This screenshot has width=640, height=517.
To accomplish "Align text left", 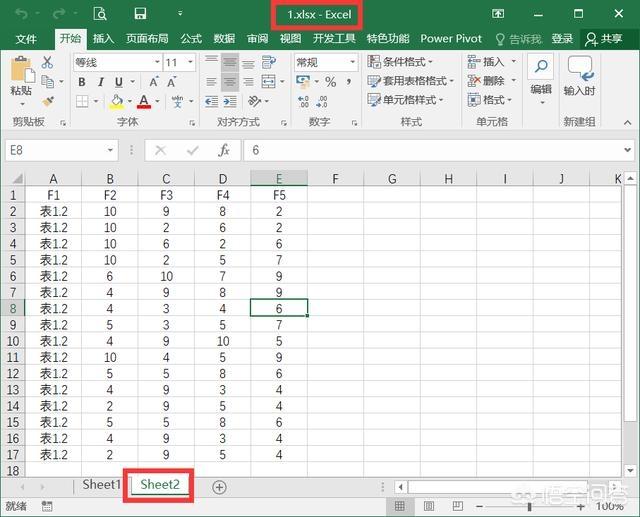I will pyautogui.click(x=211, y=82).
